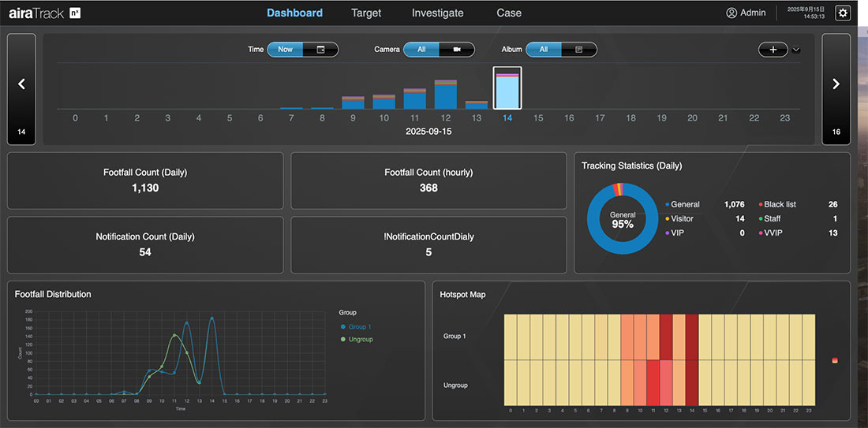Viewport: 868px width, 428px height.
Task: Select the video camera icon in Camera filter
Action: click(457, 50)
